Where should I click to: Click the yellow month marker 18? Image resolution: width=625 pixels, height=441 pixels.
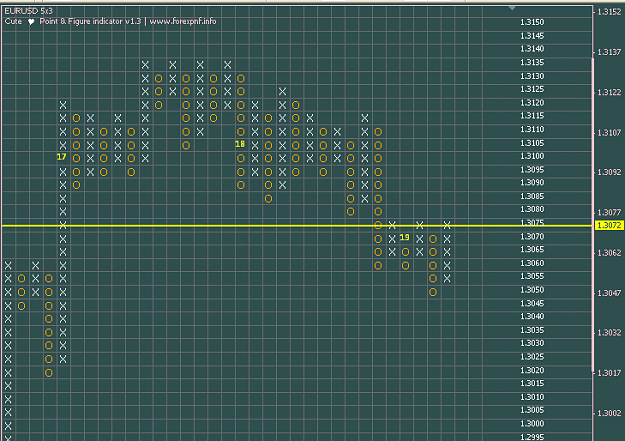[240, 144]
